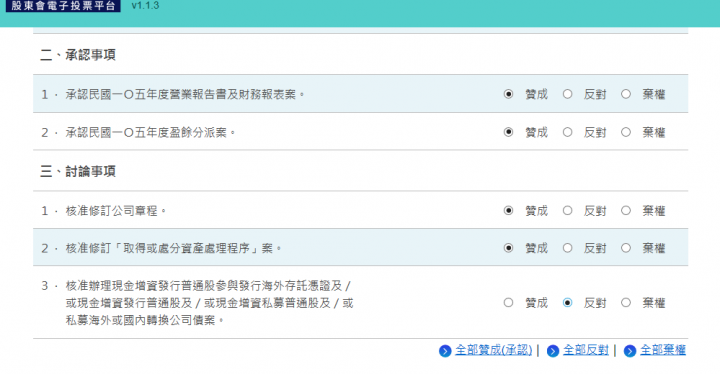Select 棄權 for 營業報告書及財務報表案
The height and width of the screenshot is (374, 720).
(x=626, y=94)
